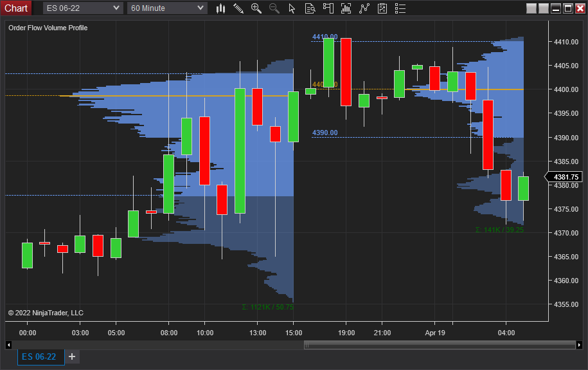588x370 pixels.
Task: Click the Σ: 1121K / 50.75 profile summary
Action: (x=268, y=307)
